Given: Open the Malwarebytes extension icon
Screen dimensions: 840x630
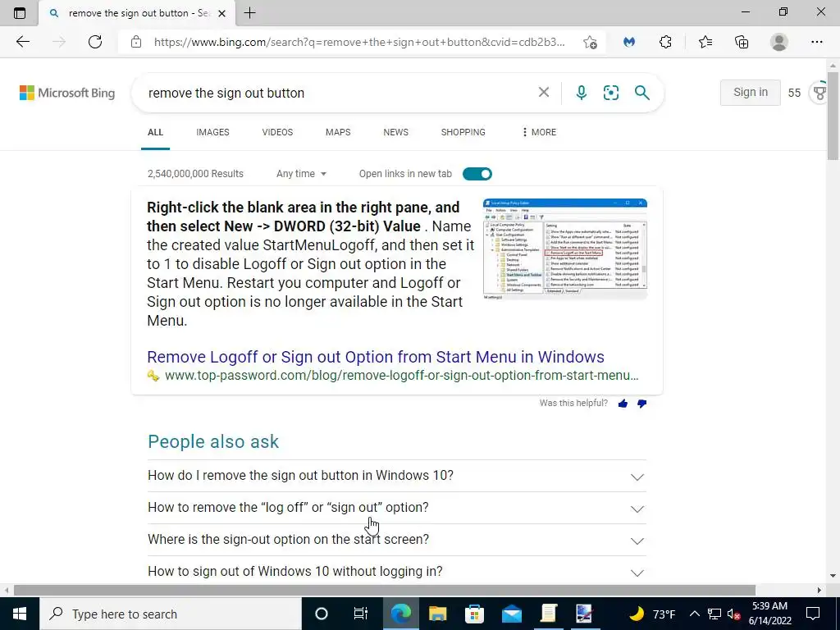Looking at the screenshot, I should point(629,42).
